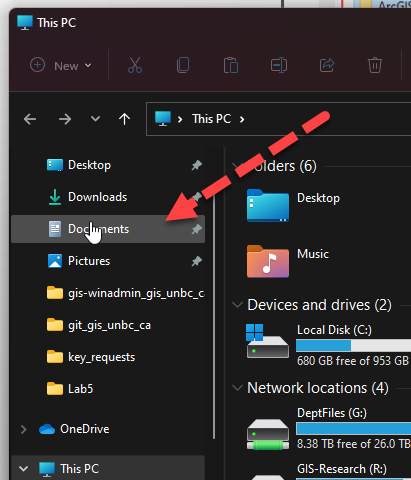Click the Cut scissors icon
This screenshot has width=411, height=480.
coord(135,65)
